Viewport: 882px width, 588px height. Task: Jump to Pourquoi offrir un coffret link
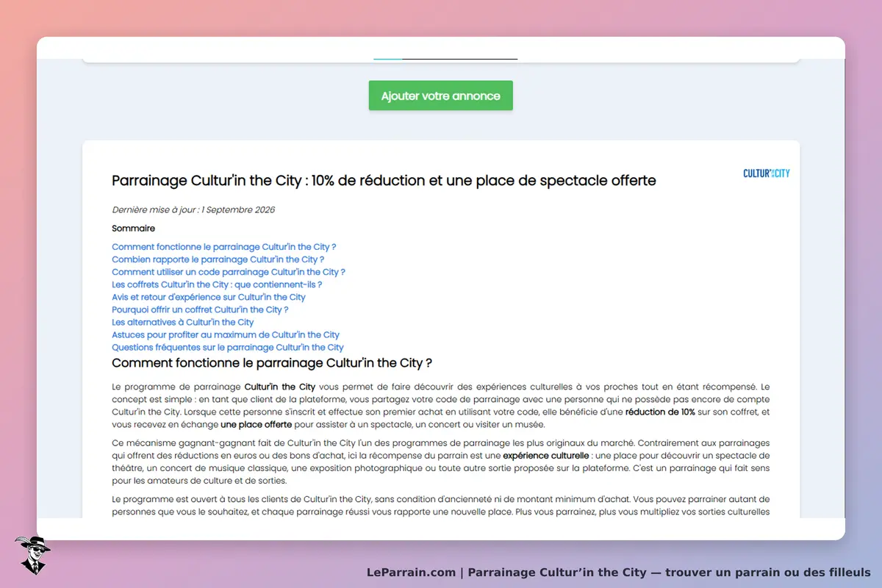(200, 309)
